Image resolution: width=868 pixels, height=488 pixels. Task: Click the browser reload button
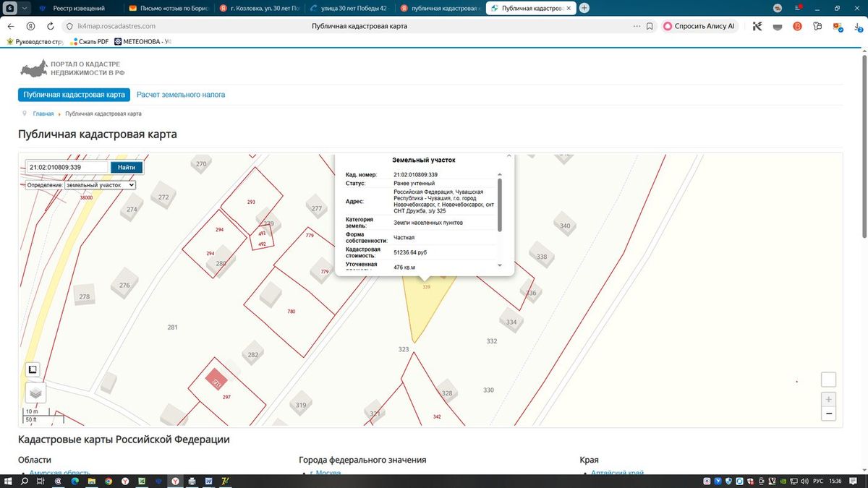pyautogui.click(x=50, y=26)
